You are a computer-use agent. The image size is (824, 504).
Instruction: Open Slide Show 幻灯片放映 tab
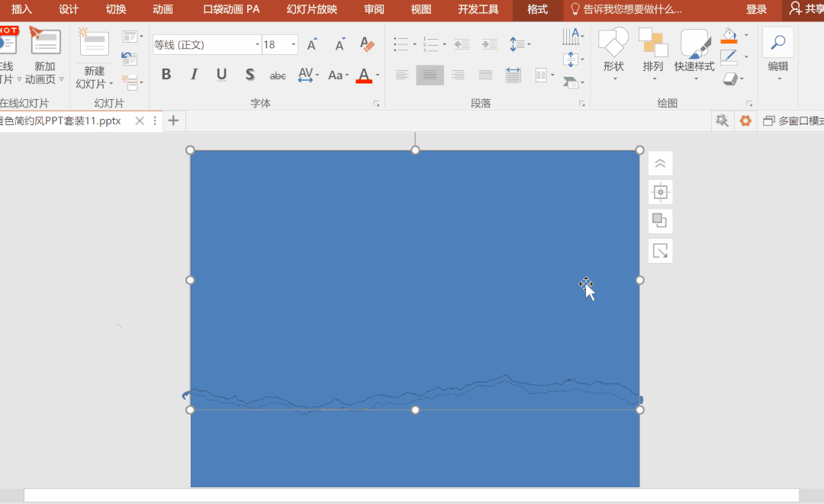[312, 9]
